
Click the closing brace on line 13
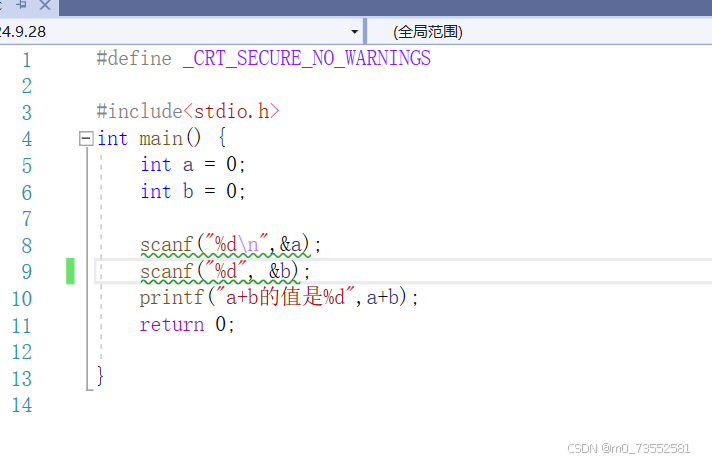[100, 377]
